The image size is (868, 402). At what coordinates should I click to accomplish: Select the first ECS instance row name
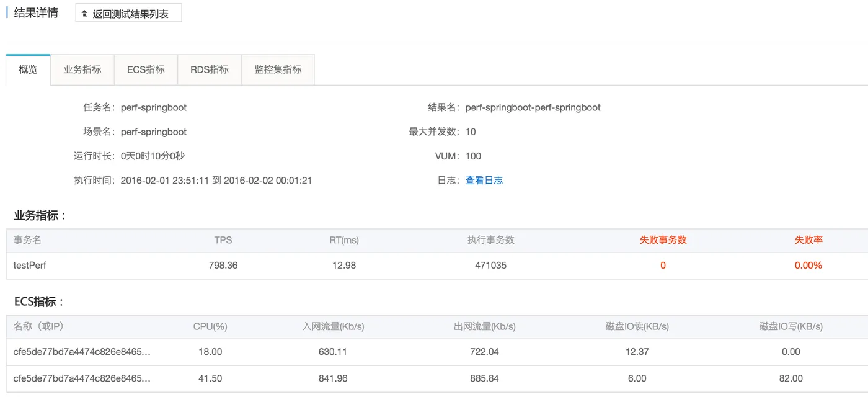pyautogui.click(x=82, y=352)
